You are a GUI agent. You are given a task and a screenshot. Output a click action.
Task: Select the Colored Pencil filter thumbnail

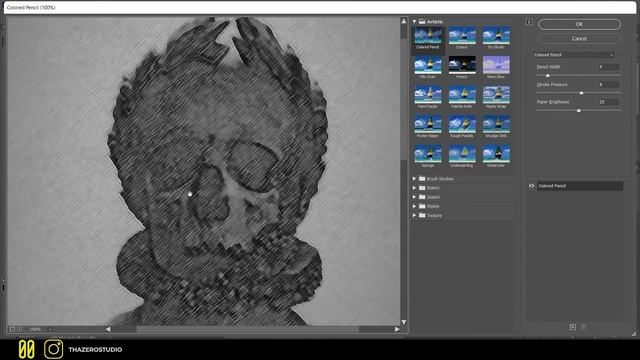coord(427,36)
